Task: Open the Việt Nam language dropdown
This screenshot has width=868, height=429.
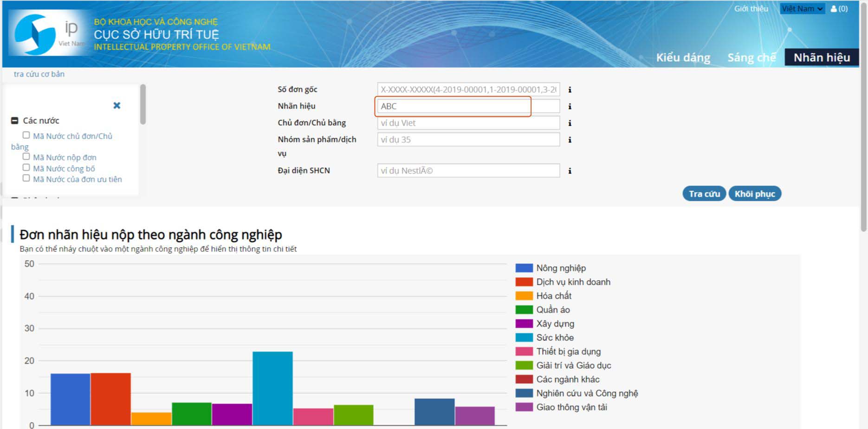Action: (802, 9)
